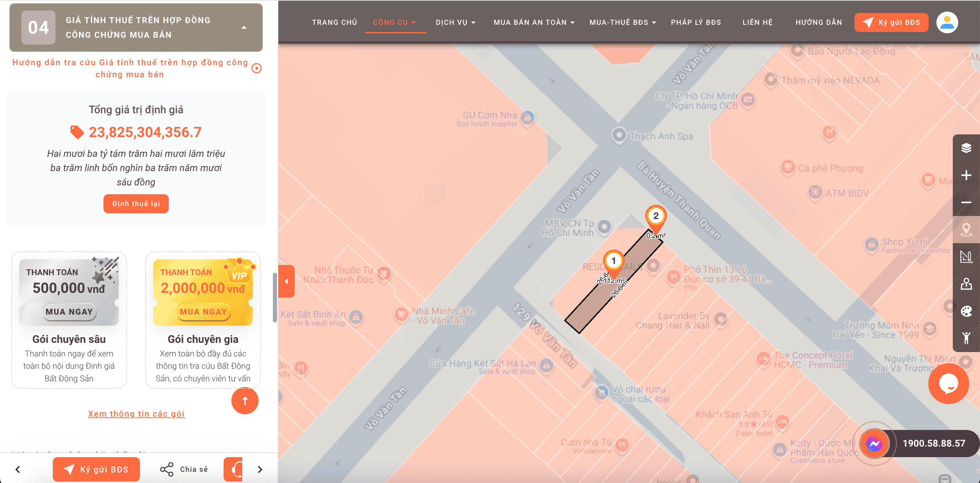Open Xem thông tin các gói link
This screenshot has height=483, width=980.
tap(136, 414)
